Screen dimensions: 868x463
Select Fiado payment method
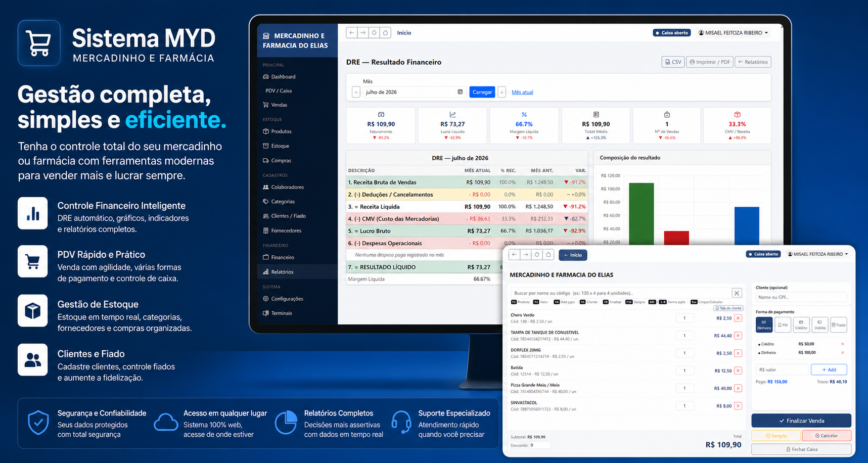point(839,325)
